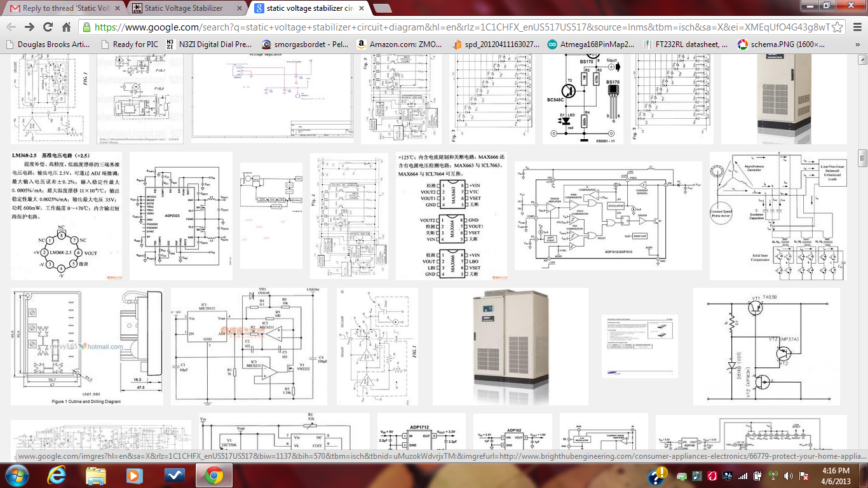Open the 'Ready for PIC' bookmark

point(129,44)
